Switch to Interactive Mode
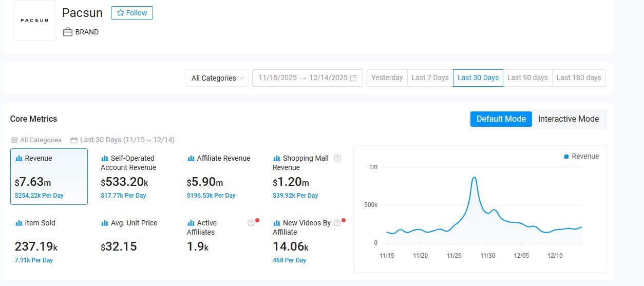Viewport: 644px width, 286px height. pos(569,119)
